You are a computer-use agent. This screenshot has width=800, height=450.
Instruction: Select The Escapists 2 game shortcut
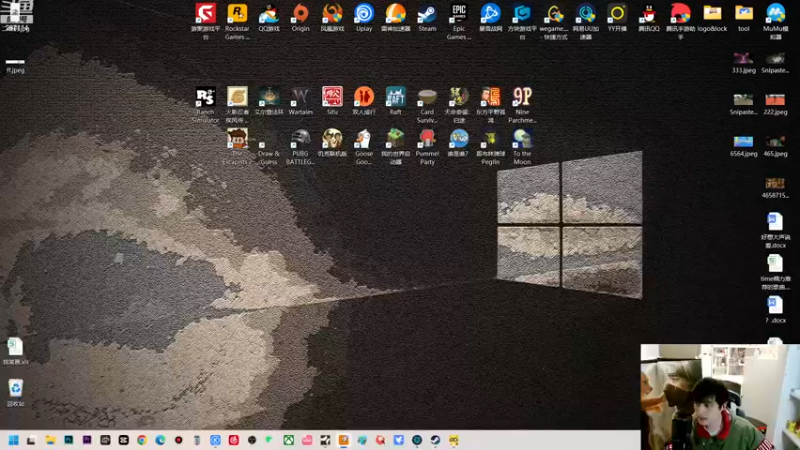(237, 146)
